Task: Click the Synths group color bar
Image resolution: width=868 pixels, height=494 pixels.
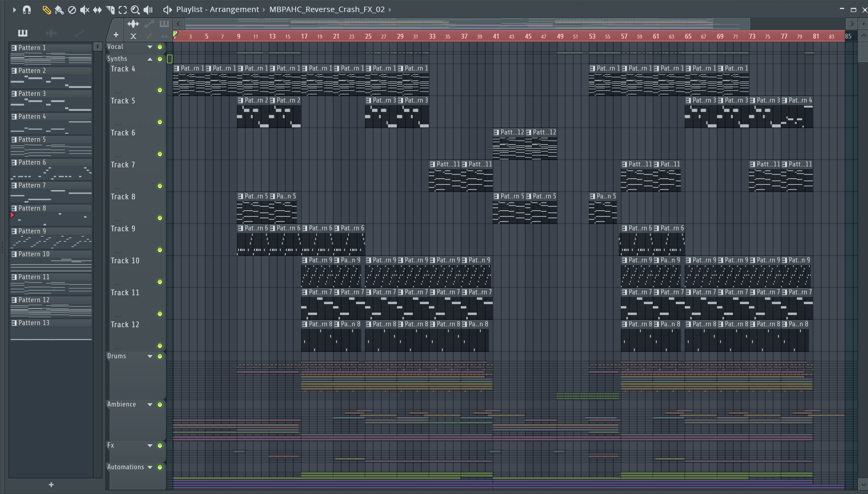Action: [169, 59]
